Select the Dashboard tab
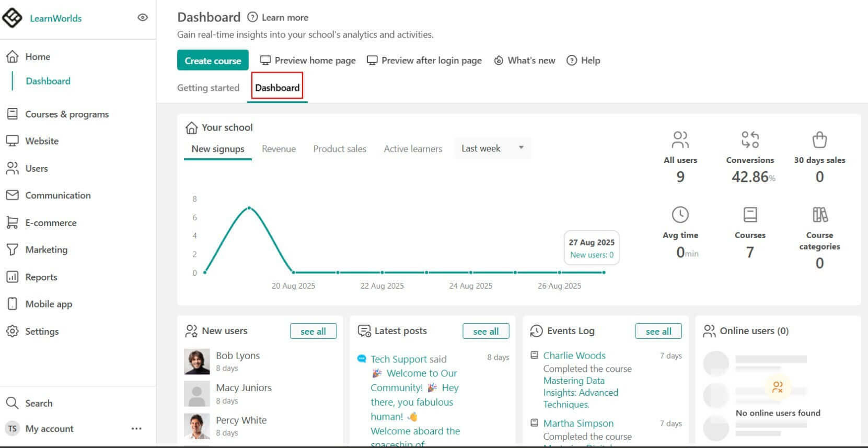 (277, 88)
